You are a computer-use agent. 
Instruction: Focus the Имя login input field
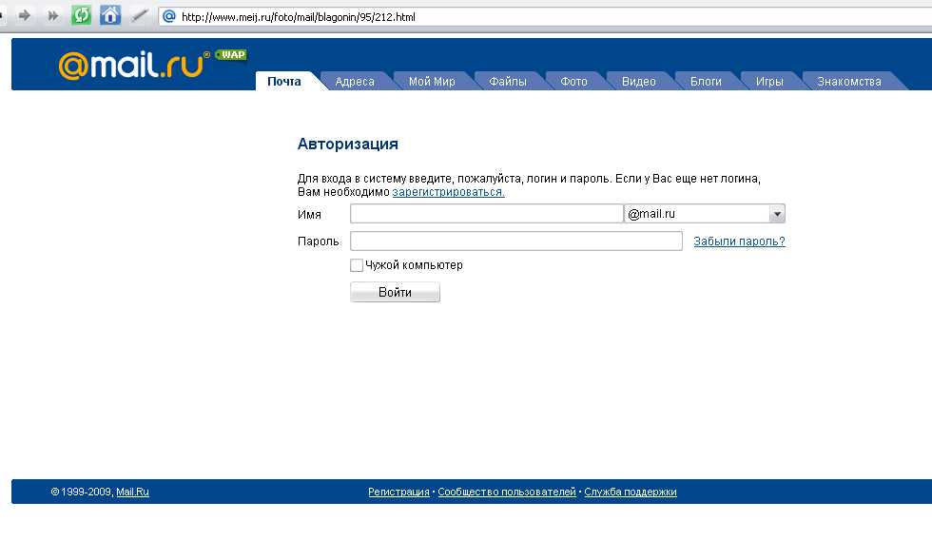tap(486, 213)
